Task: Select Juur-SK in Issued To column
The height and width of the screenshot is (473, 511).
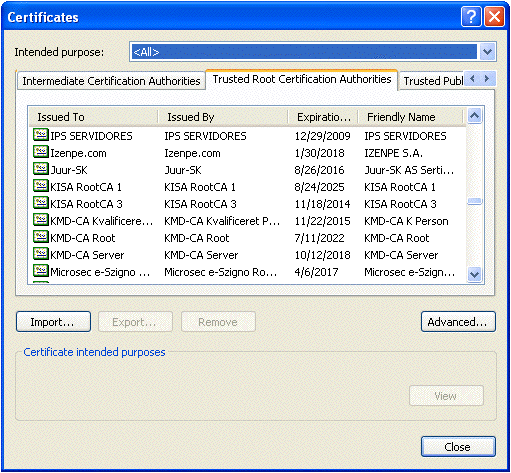Action: [x=69, y=170]
